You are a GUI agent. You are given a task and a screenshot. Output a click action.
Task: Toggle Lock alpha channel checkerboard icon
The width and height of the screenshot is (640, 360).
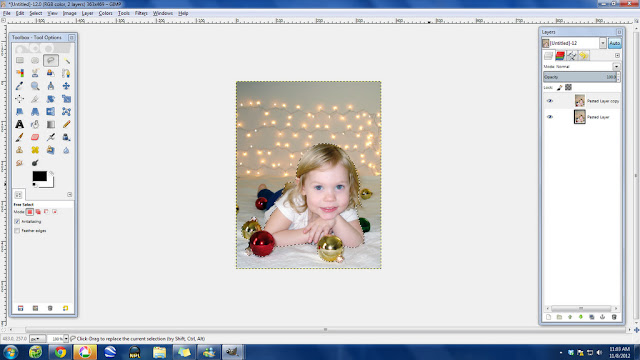pyautogui.click(x=568, y=87)
